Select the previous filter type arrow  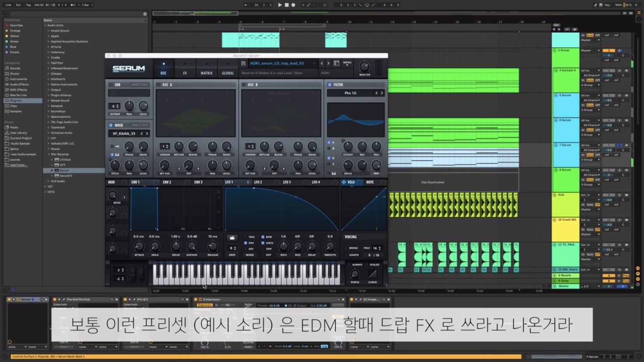click(376, 93)
